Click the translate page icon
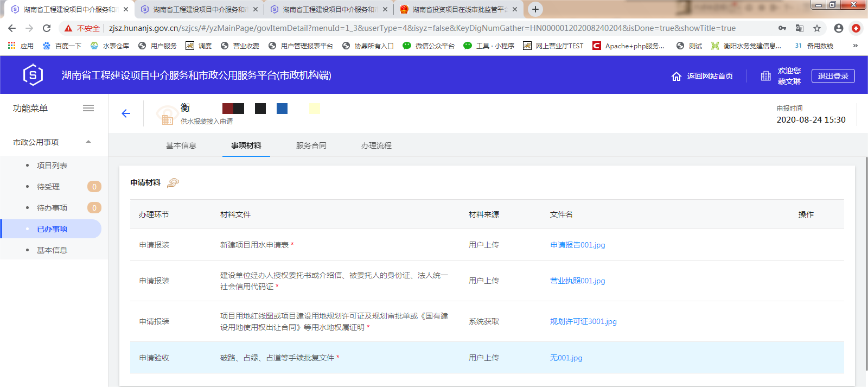 point(800,28)
